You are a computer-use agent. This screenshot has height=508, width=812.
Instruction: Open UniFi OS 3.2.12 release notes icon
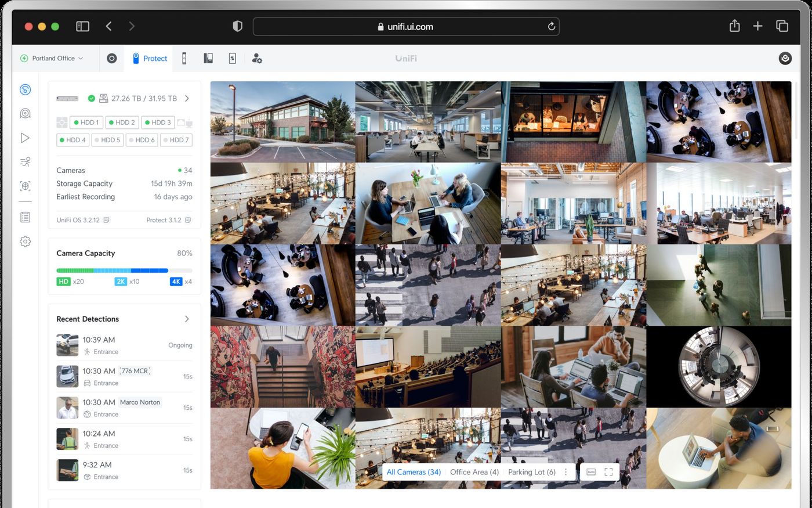(106, 221)
